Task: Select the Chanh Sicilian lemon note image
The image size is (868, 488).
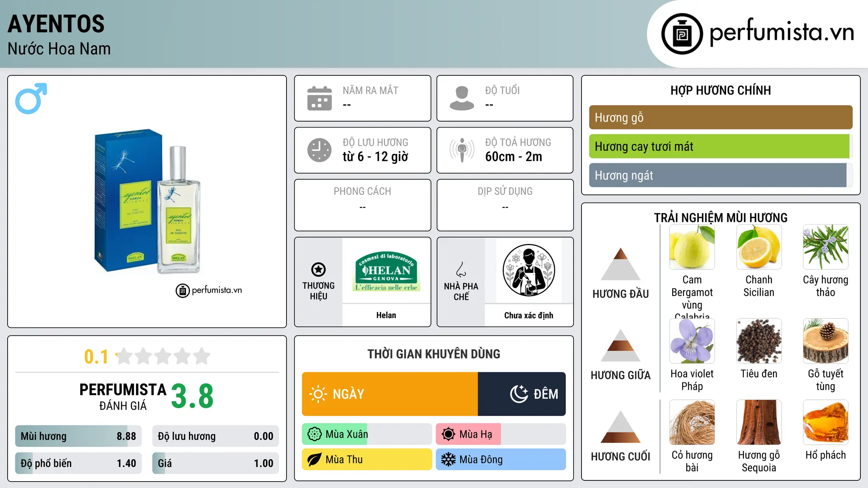Action: click(x=759, y=247)
